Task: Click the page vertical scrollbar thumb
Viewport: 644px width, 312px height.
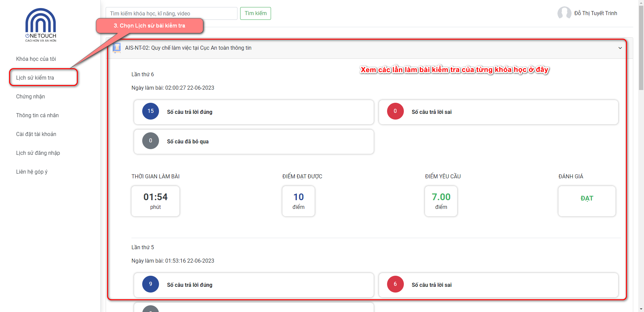Action: pyautogui.click(x=641, y=47)
